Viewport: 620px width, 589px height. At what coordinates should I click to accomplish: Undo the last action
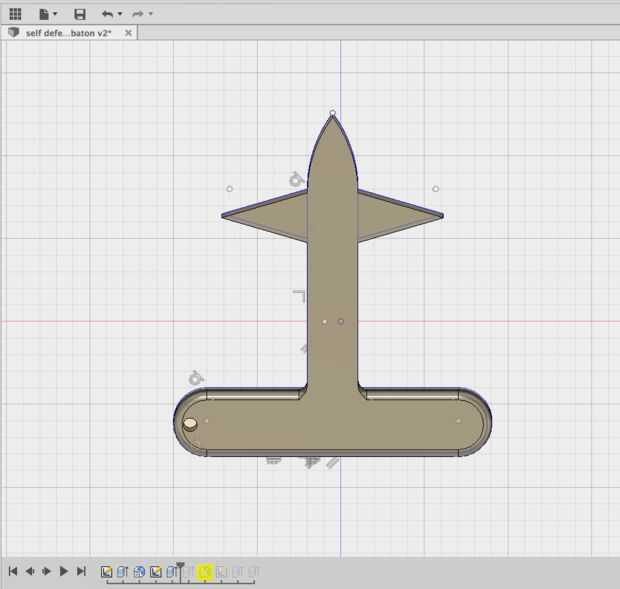107,14
